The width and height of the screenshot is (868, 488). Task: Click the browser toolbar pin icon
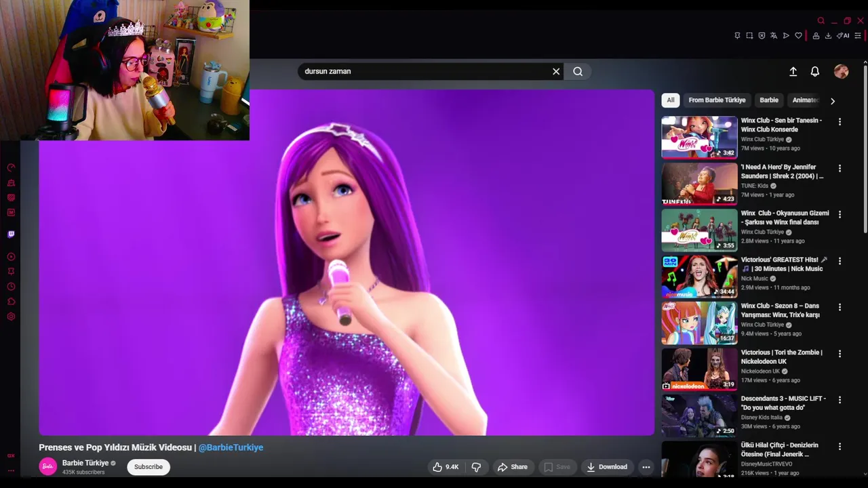[x=737, y=36]
